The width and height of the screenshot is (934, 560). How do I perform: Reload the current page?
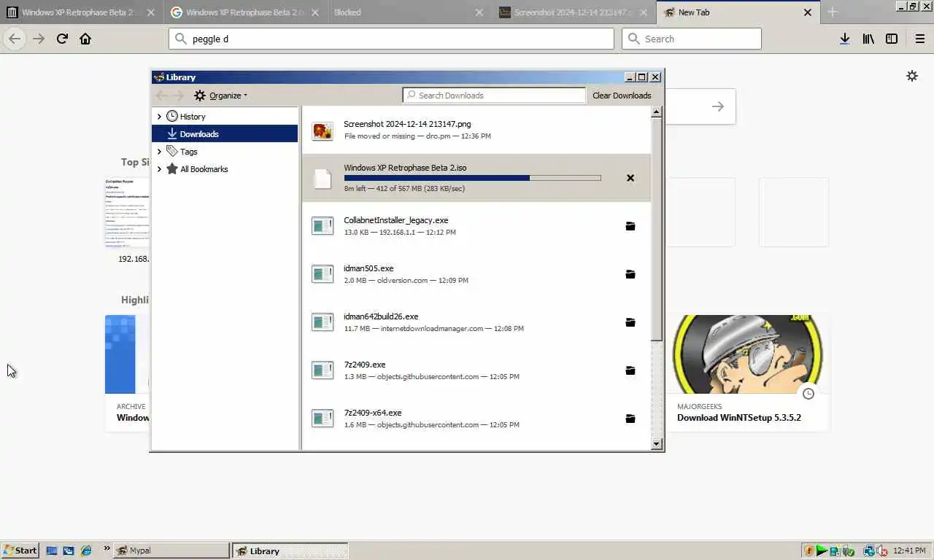tap(62, 39)
